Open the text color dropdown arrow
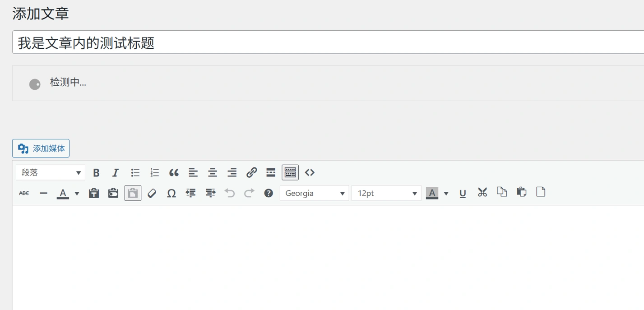The width and height of the screenshot is (644, 310). [x=77, y=194]
